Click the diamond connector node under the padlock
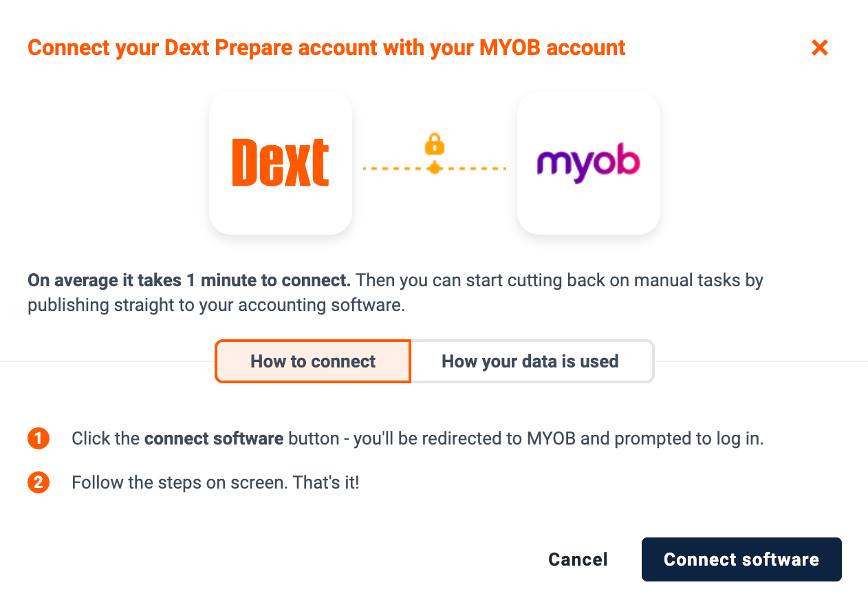868x609 pixels. (434, 168)
